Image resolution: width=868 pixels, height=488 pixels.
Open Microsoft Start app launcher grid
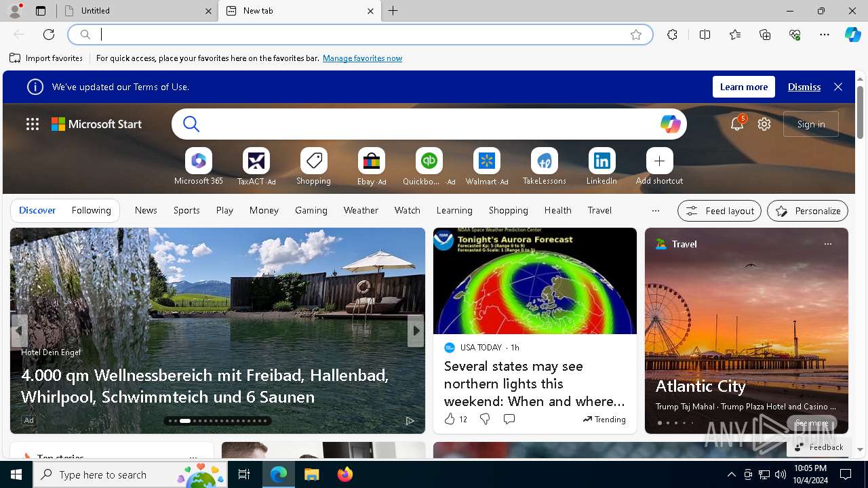33,124
